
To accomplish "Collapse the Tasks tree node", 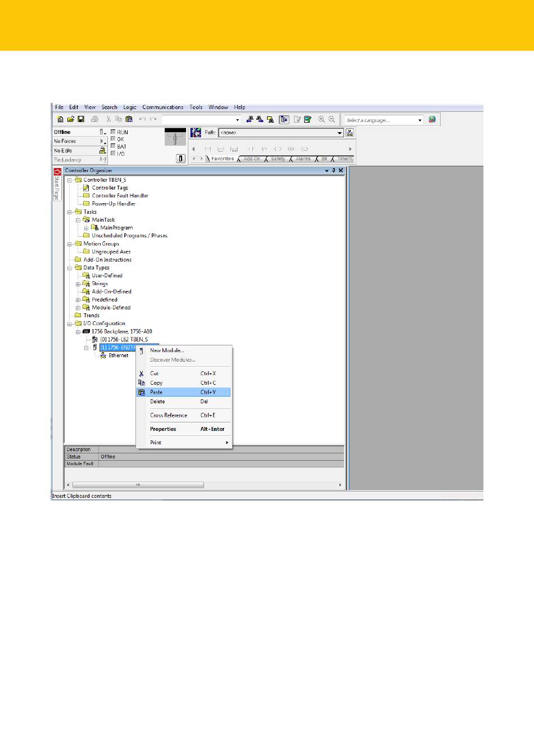I will [70, 212].
